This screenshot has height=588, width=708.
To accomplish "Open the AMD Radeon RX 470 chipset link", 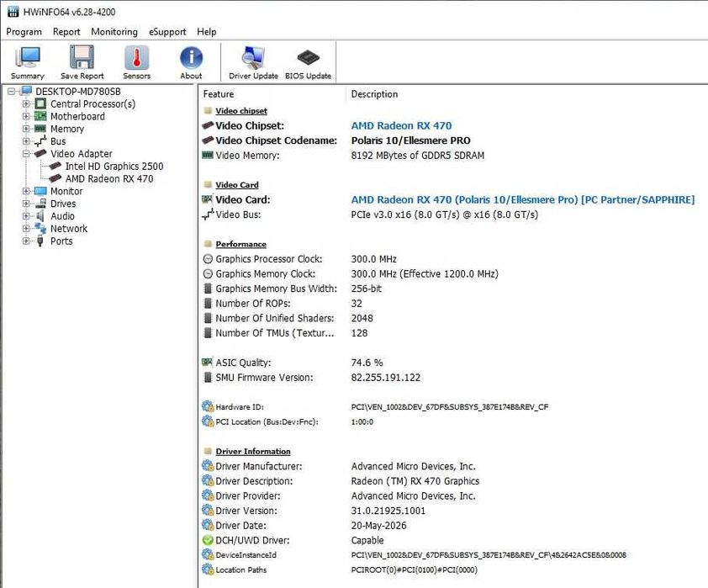I will [401, 125].
